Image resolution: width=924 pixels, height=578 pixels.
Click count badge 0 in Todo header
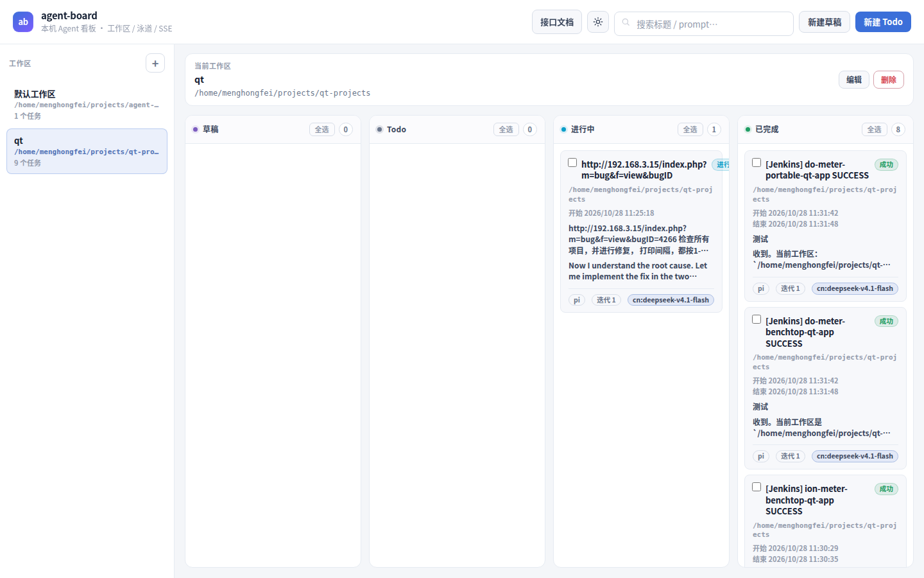click(x=529, y=130)
